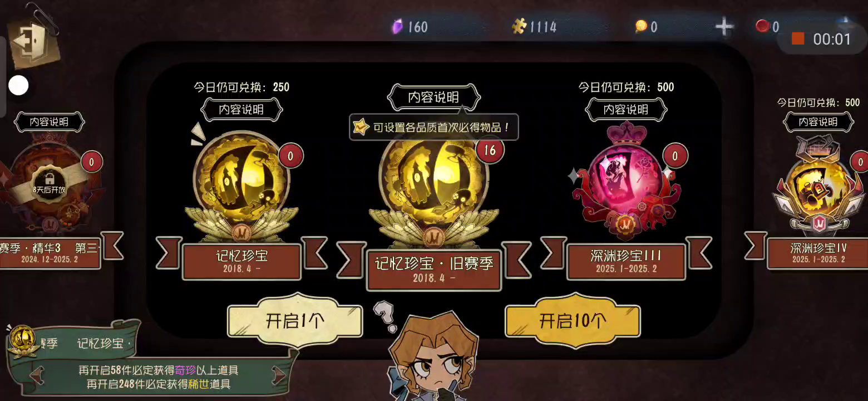Tap the plus icon to add echoes
868x401 pixels.
click(724, 26)
